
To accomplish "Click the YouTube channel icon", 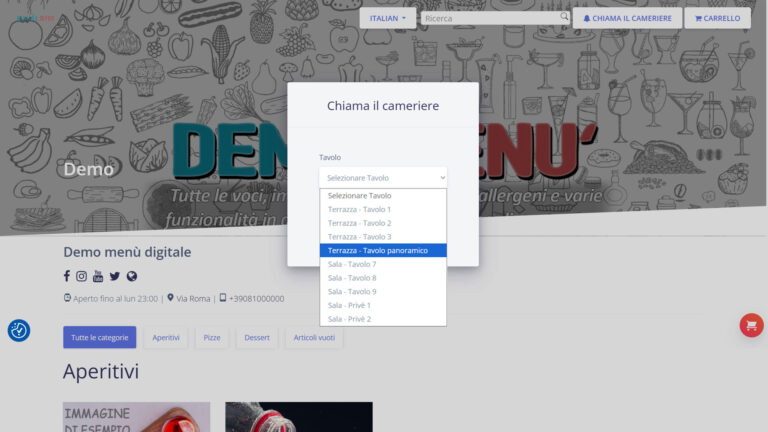I will point(98,276).
